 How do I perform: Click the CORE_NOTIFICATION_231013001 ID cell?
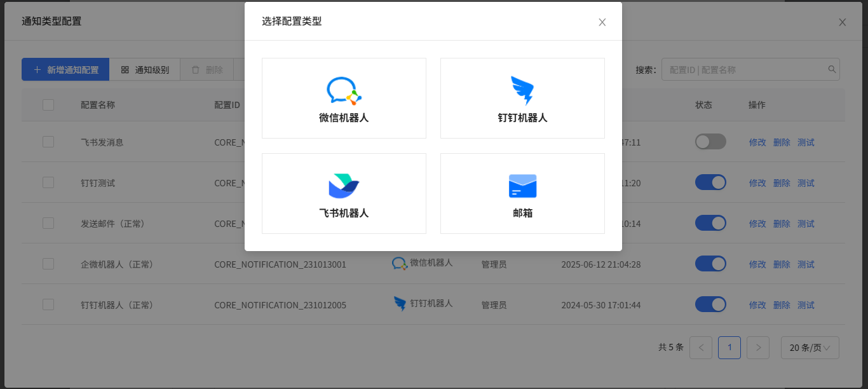[280, 264]
